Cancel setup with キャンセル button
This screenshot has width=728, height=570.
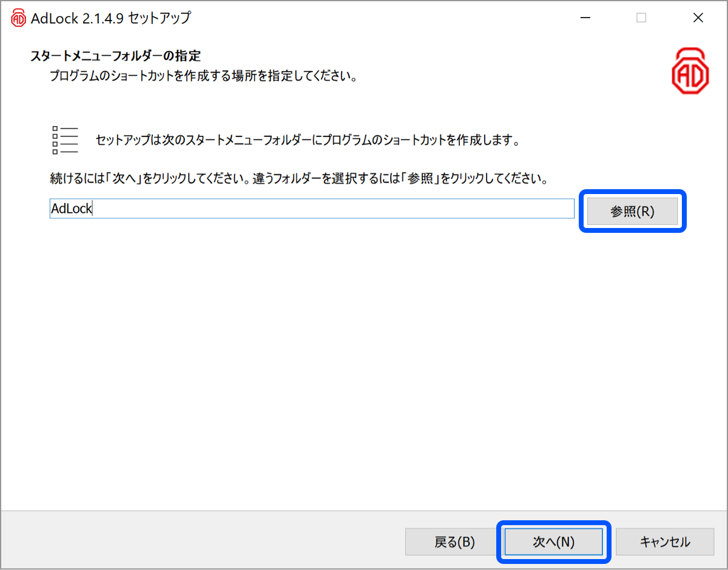click(665, 542)
